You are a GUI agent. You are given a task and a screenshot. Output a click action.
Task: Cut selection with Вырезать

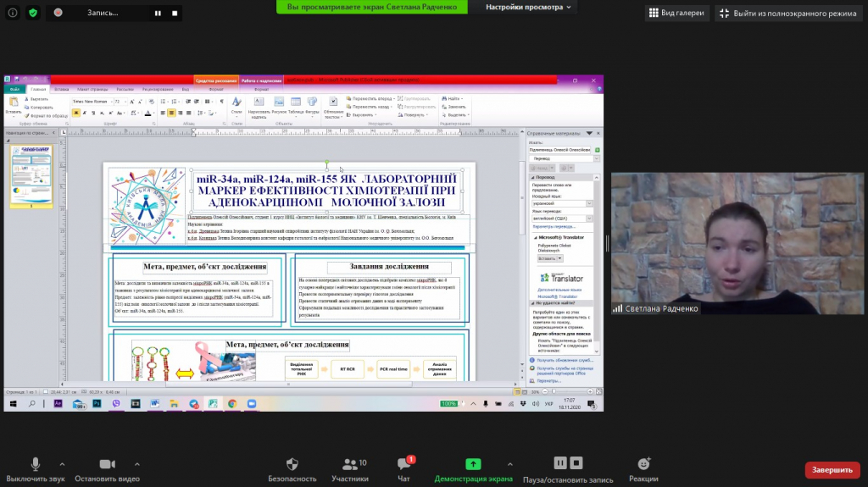click(36, 99)
